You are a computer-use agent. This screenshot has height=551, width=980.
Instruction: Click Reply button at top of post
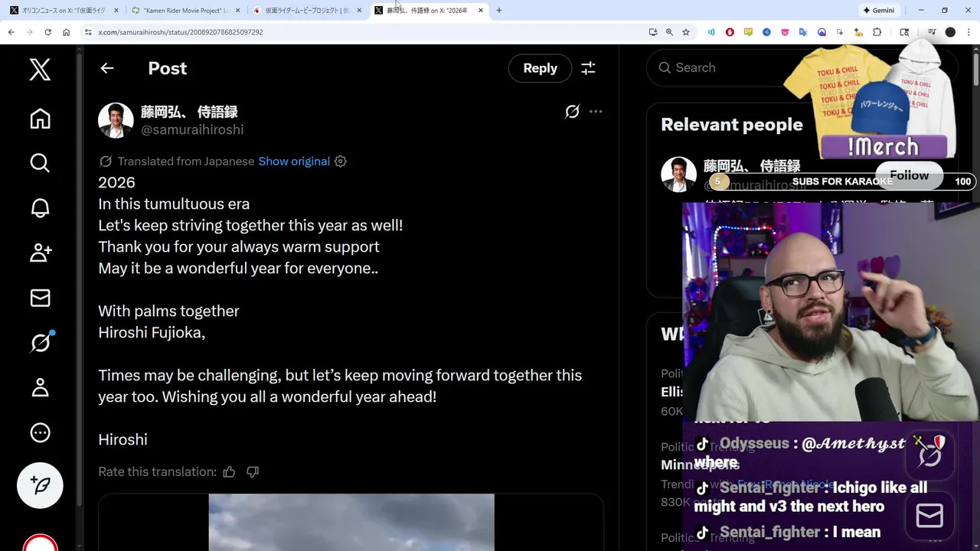pyautogui.click(x=540, y=68)
